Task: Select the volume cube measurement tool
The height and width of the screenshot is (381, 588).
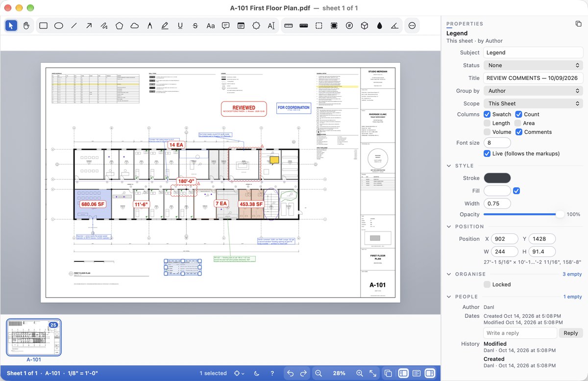Action: point(365,25)
